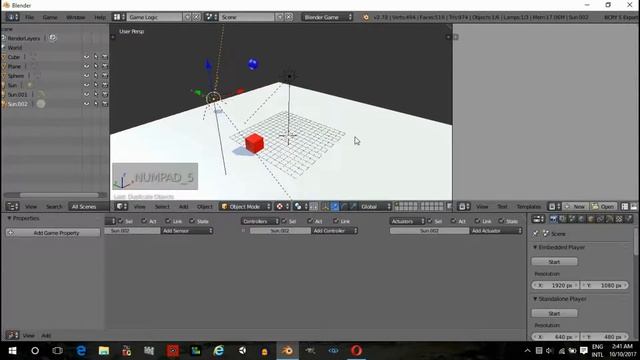640x360 pixels.
Task: Delete the current screen layout X icon
Action: point(196,17)
